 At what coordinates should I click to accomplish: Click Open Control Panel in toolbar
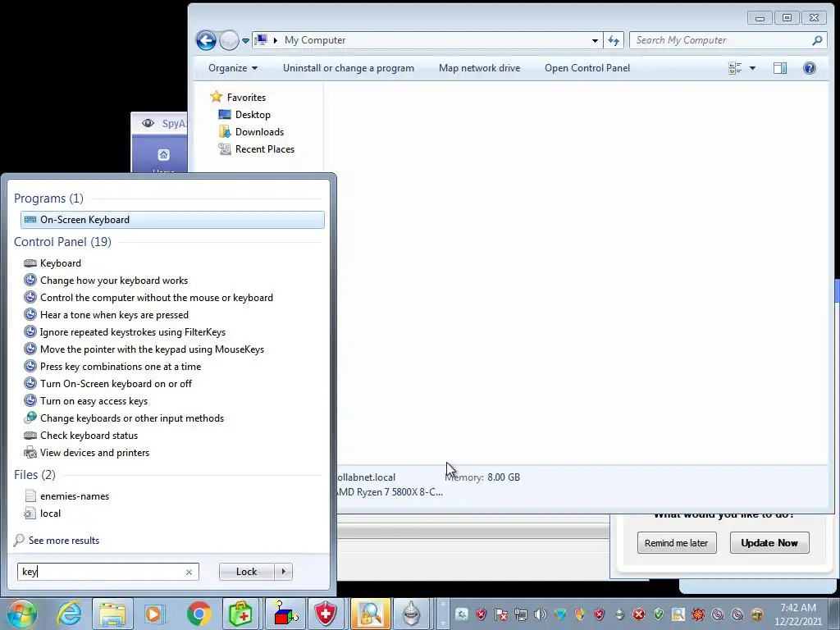[x=587, y=68]
